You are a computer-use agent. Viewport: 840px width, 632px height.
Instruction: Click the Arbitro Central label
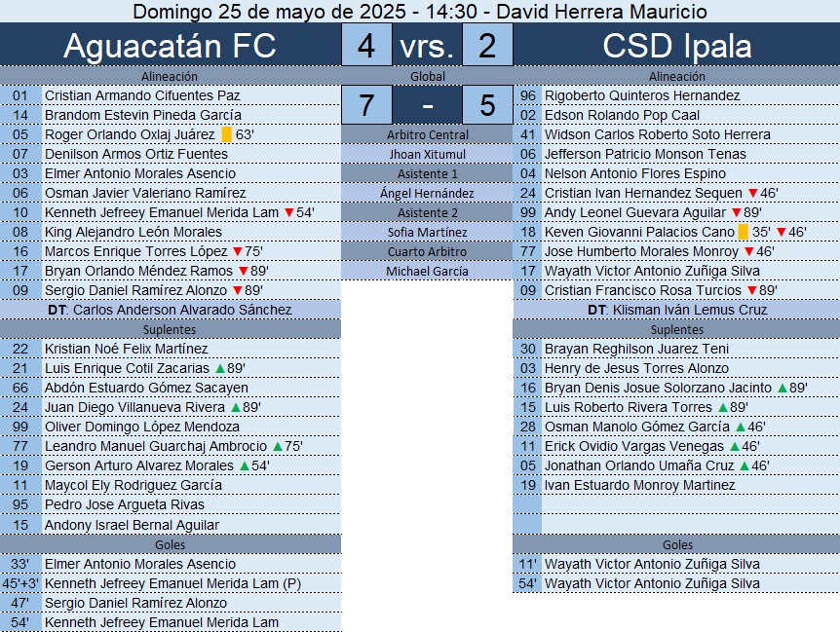[x=427, y=134]
